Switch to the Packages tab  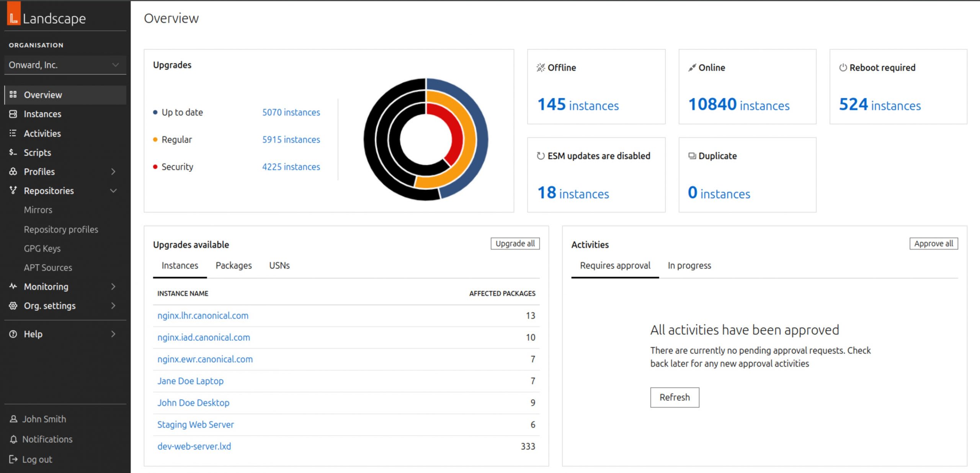click(x=234, y=265)
